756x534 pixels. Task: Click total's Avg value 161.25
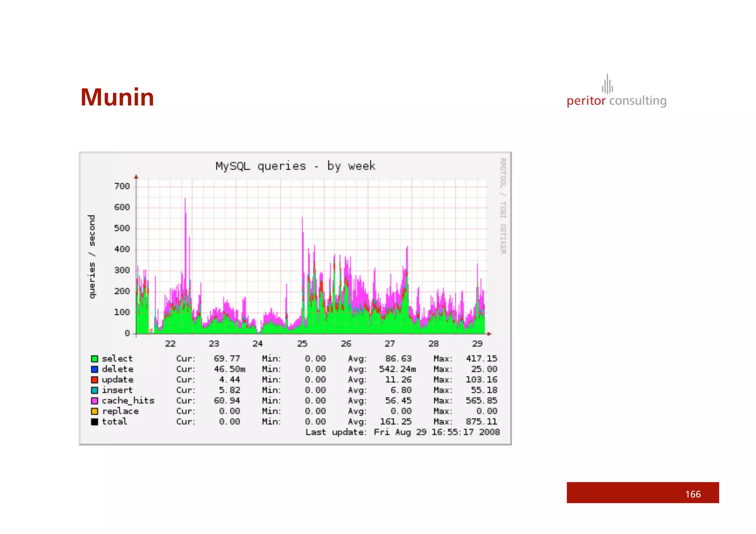click(x=396, y=421)
